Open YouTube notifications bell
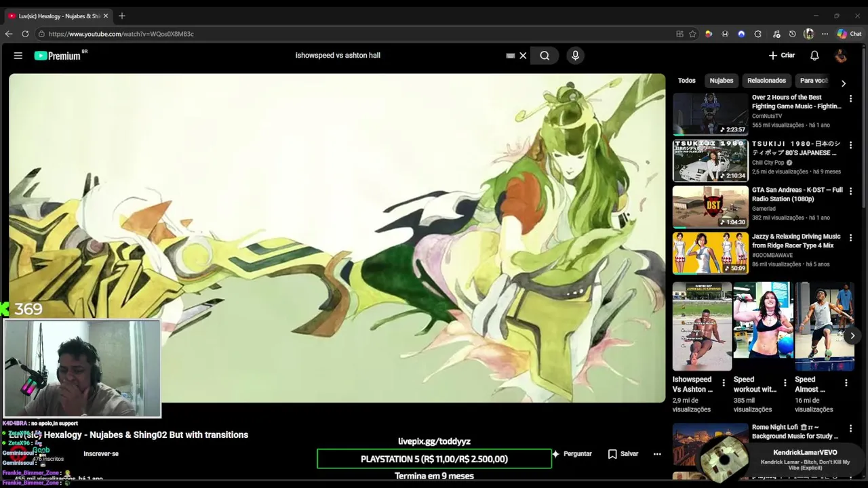Screen dimensions: 868x488 814,56
